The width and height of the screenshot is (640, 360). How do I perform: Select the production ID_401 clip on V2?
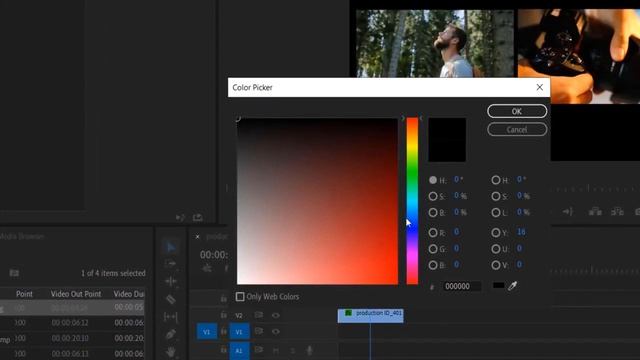(371, 316)
